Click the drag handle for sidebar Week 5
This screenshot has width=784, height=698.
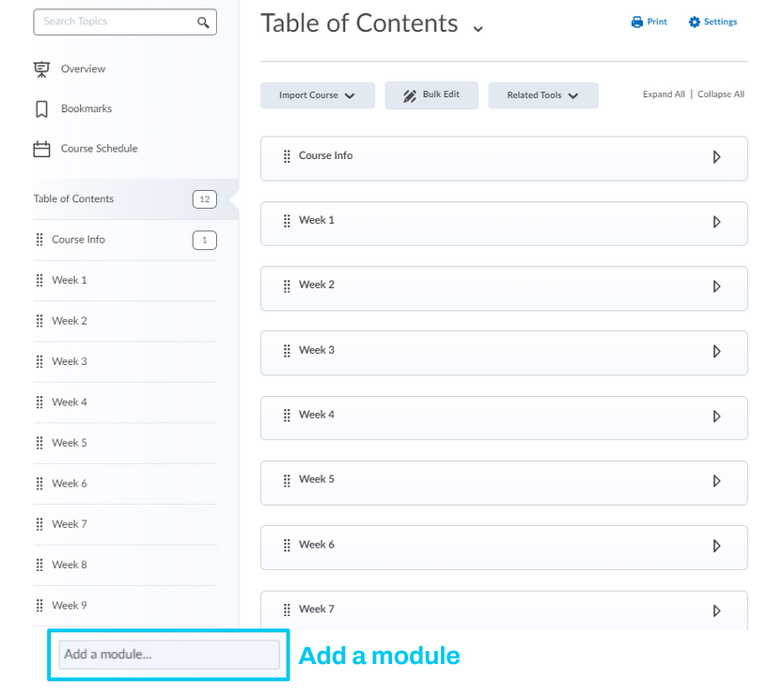click(x=39, y=443)
